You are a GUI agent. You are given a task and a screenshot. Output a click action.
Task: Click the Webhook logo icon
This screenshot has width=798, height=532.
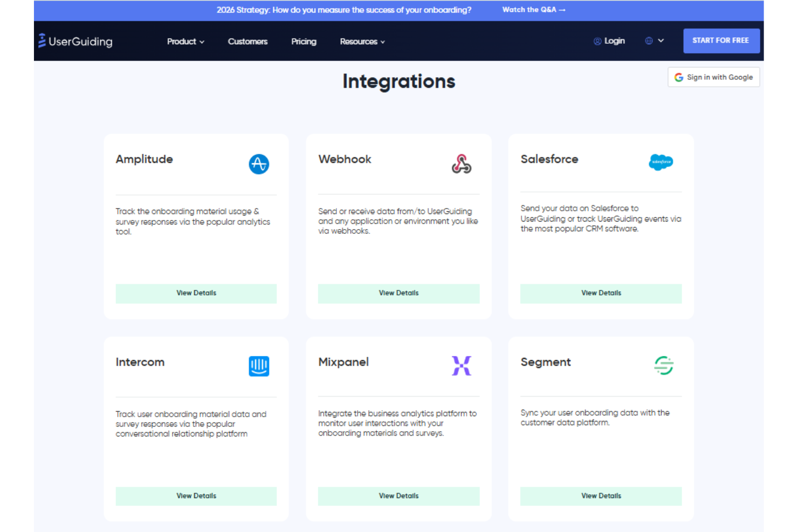point(462,164)
